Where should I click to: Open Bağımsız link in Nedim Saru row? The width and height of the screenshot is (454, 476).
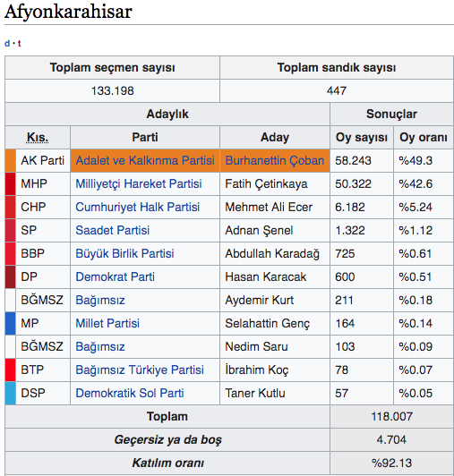point(100,346)
